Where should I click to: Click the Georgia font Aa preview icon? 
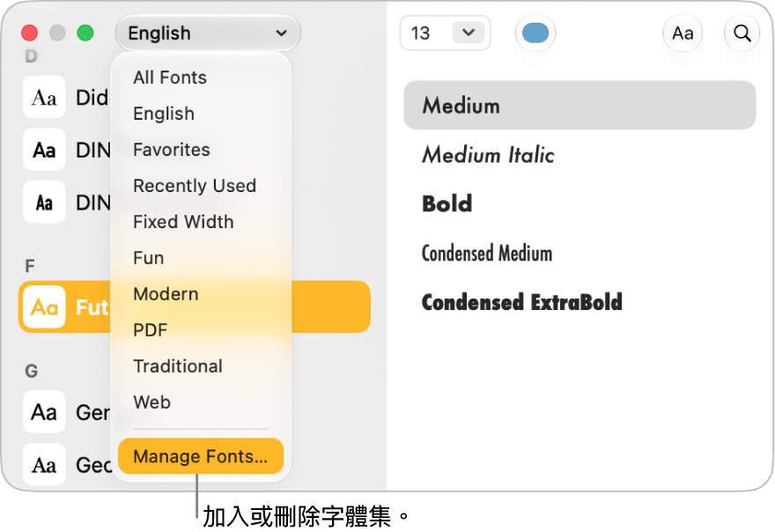(44, 464)
